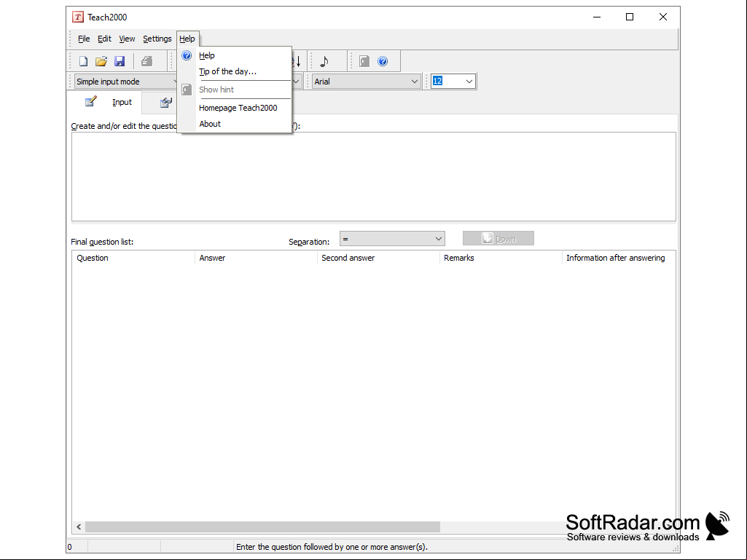Click the Answer column header
Screen dimensions: 747x560
(256, 258)
